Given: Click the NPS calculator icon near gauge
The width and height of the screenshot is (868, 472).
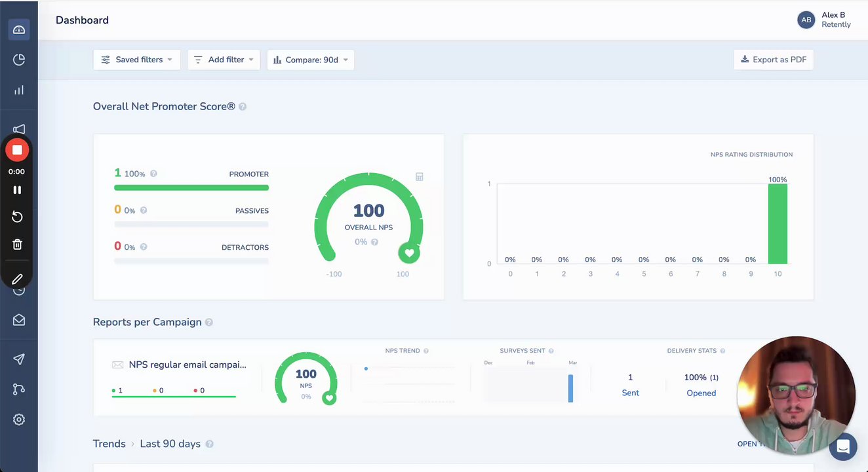Looking at the screenshot, I should point(420,177).
